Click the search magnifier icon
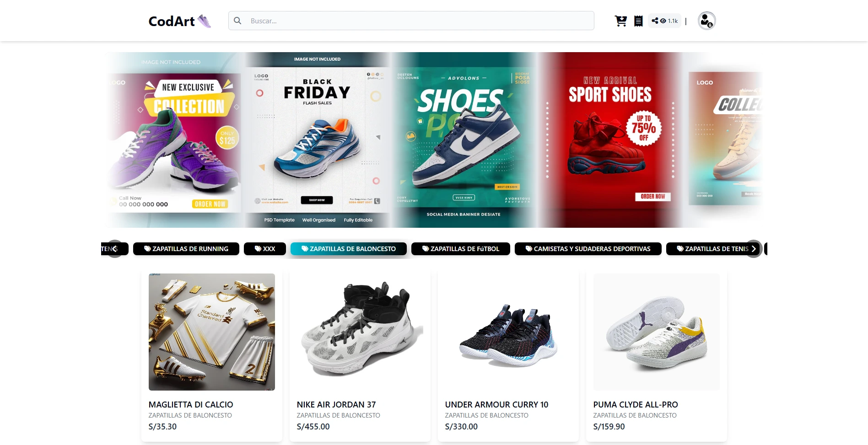The height and width of the screenshot is (445, 868). (x=237, y=21)
